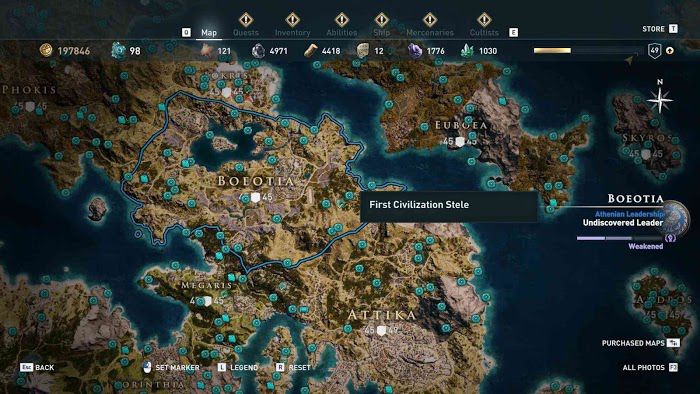Click the iron metal resource icon

pos(258,51)
